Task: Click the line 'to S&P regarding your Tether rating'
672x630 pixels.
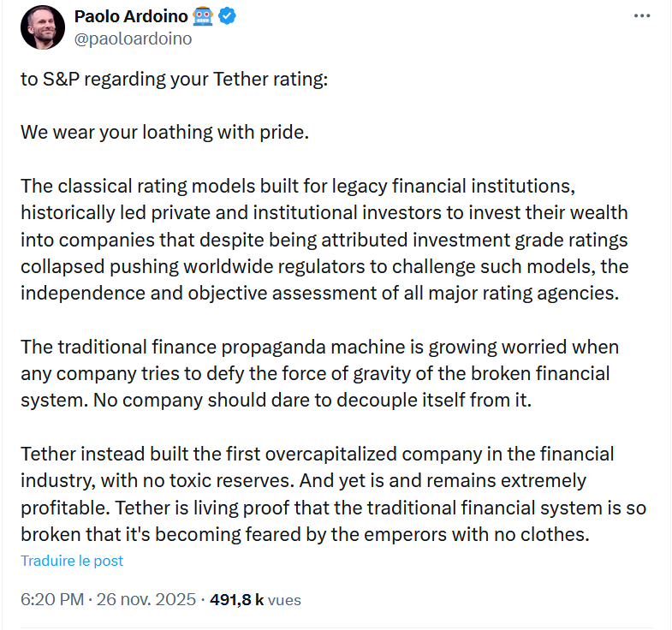Action: click(x=175, y=80)
